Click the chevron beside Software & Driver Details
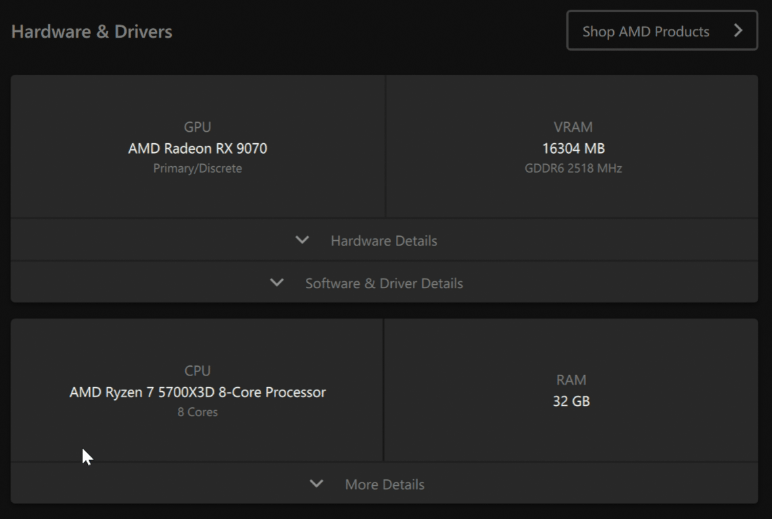Screen dimensions: 772x519 (277, 282)
